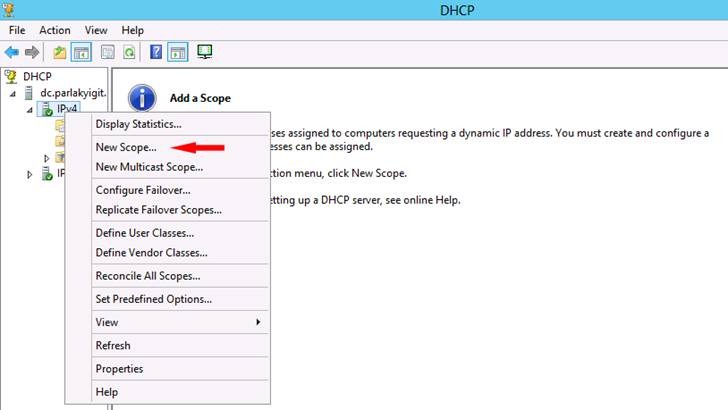Click the Up One Level folder icon
This screenshot has width=728, height=410.
coord(60,51)
